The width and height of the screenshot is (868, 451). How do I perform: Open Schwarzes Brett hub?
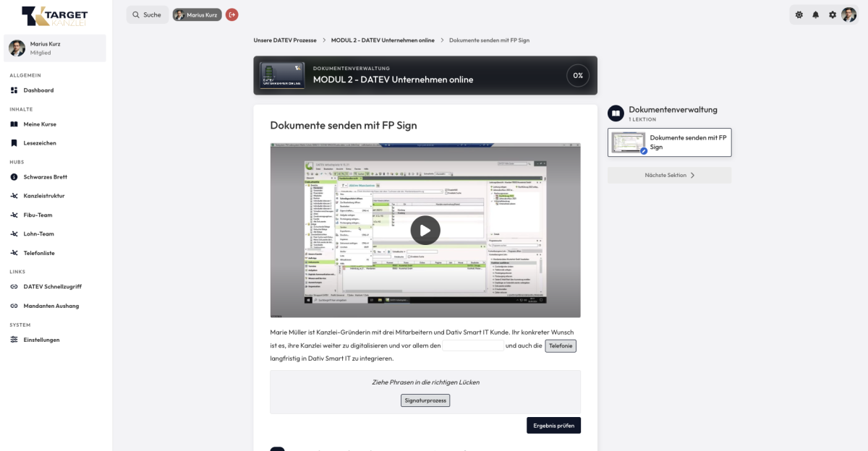point(45,177)
